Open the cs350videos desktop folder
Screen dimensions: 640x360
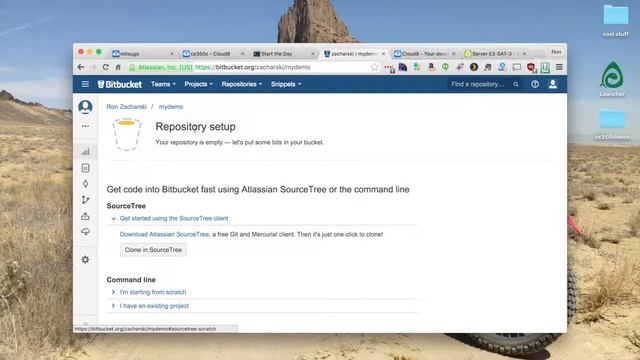pos(612,124)
